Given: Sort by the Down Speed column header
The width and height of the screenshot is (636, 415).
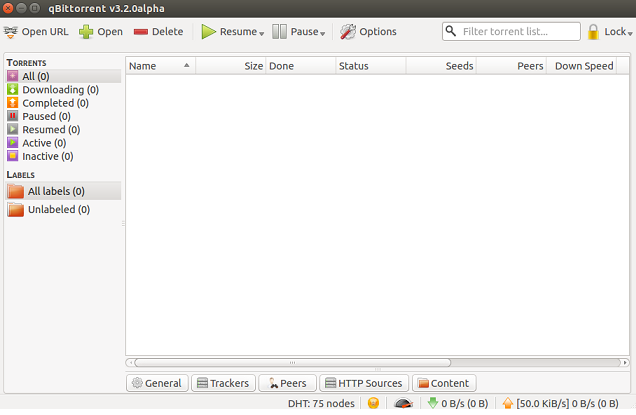Looking at the screenshot, I should click(x=582, y=66).
